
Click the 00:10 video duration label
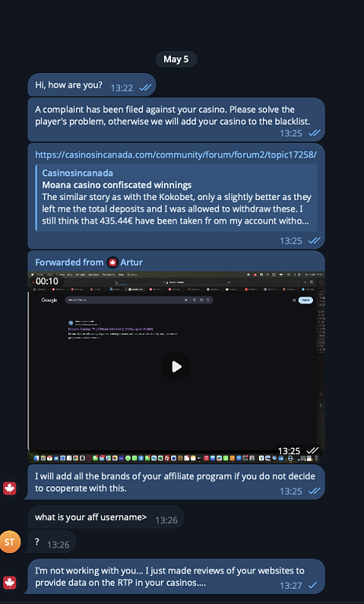[x=47, y=281]
